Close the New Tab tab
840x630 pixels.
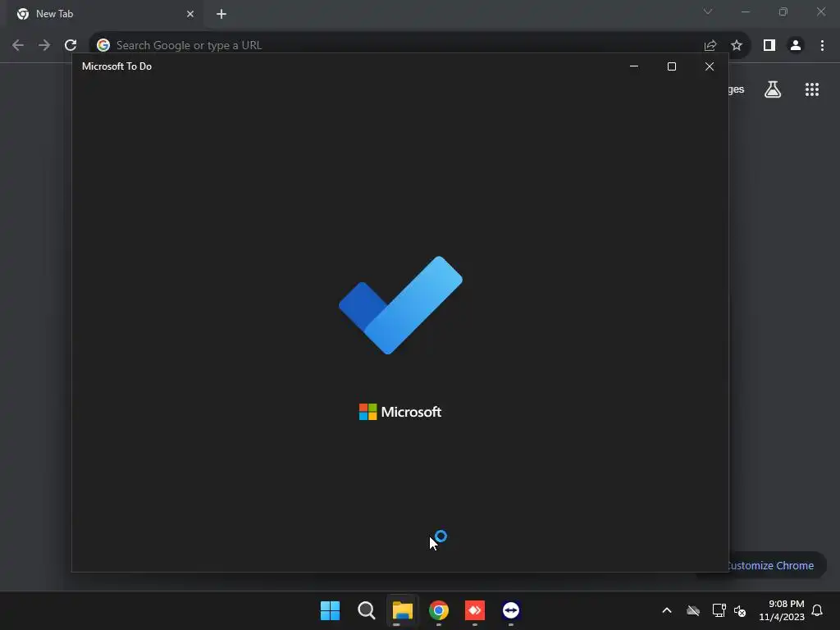[x=190, y=14]
